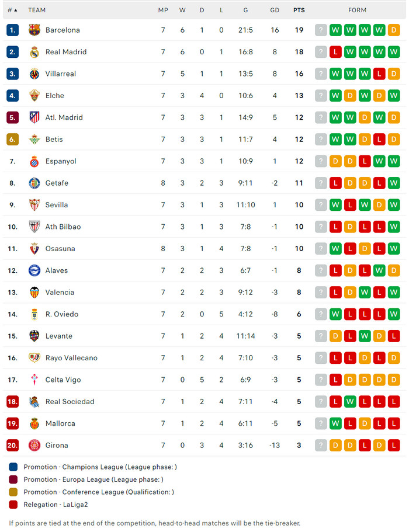The image size is (409, 532).
Task: Sort table by the # rank column
Action: click(12, 10)
